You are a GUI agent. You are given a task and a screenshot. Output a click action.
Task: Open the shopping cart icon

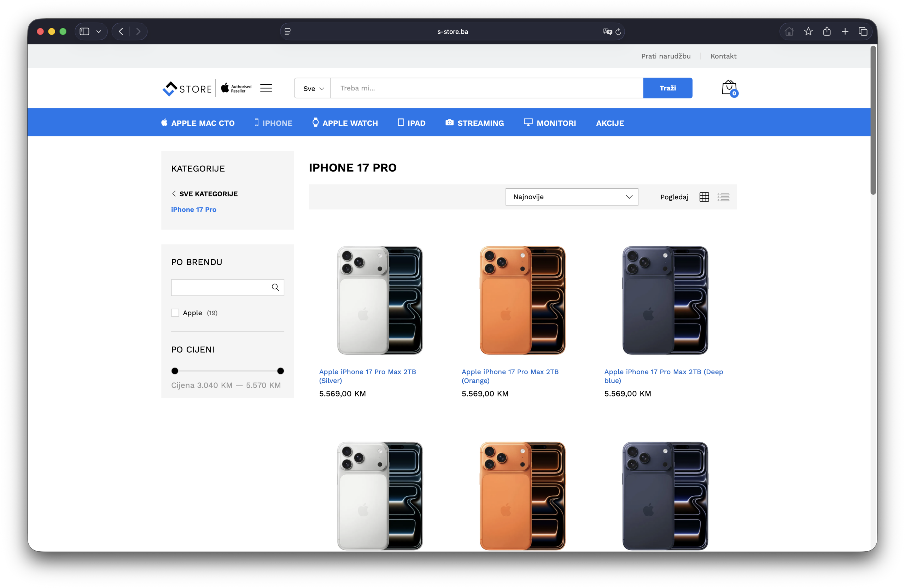coord(729,88)
